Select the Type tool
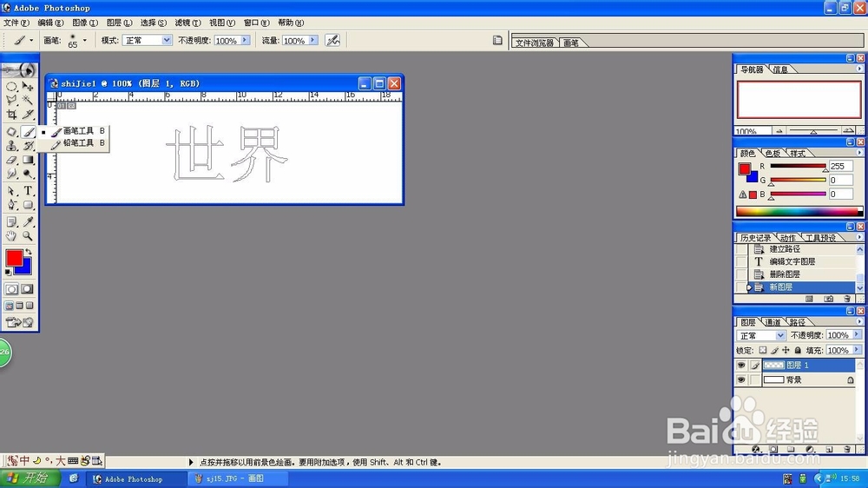This screenshot has width=868, height=488. pyautogui.click(x=28, y=191)
